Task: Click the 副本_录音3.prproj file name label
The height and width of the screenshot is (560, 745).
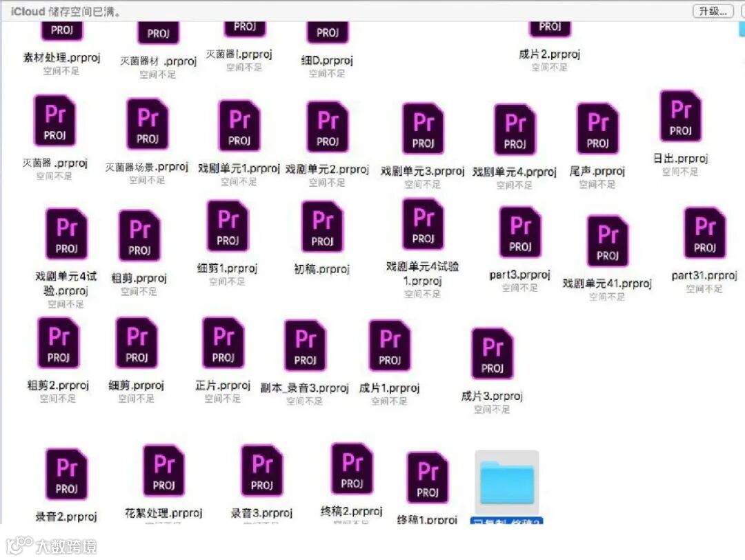Action: point(305,388)
